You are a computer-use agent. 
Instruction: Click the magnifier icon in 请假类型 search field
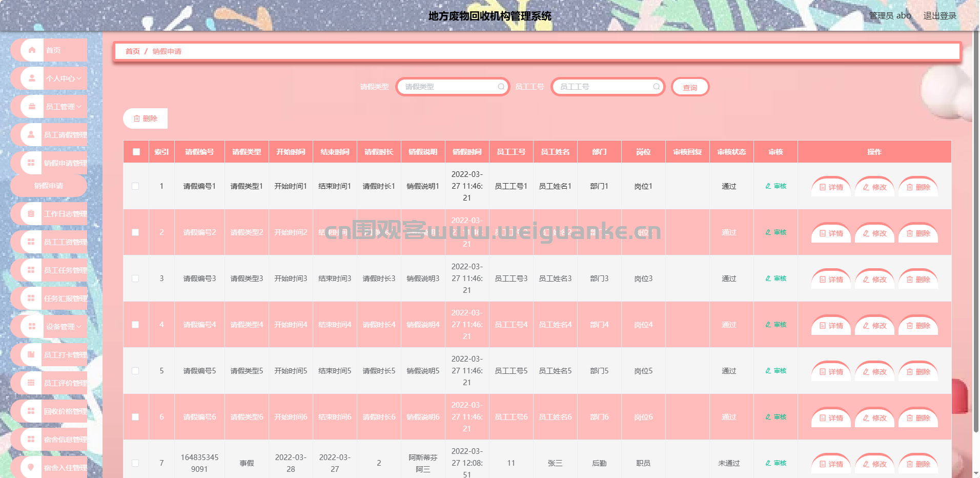[x=501, y=87]
